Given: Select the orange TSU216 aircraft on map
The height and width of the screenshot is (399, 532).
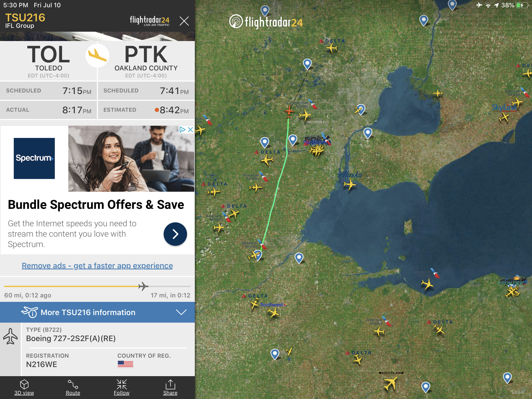Looking at the screenshot, I should pyautogui.click(x=289, y=111).
